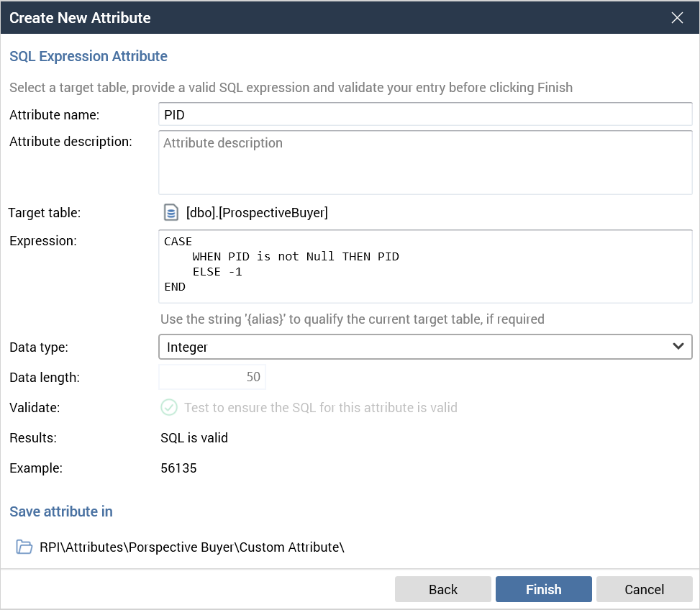Click the 'Test to ensure the SQL' validation text
700x610 pixels.
click(321, 408)
